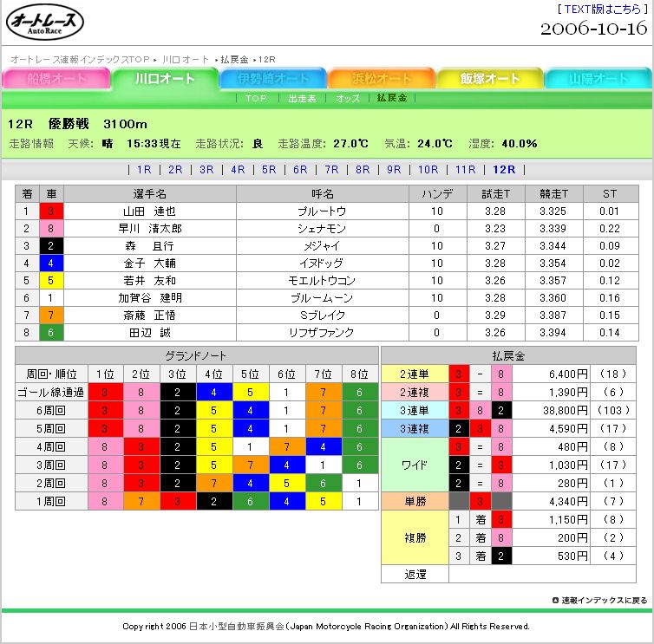The width and height of the screenshot is (654, 644).
Task: Click breadcrumb オートレース速報インデックスTOP
Action: coord(80,59)
